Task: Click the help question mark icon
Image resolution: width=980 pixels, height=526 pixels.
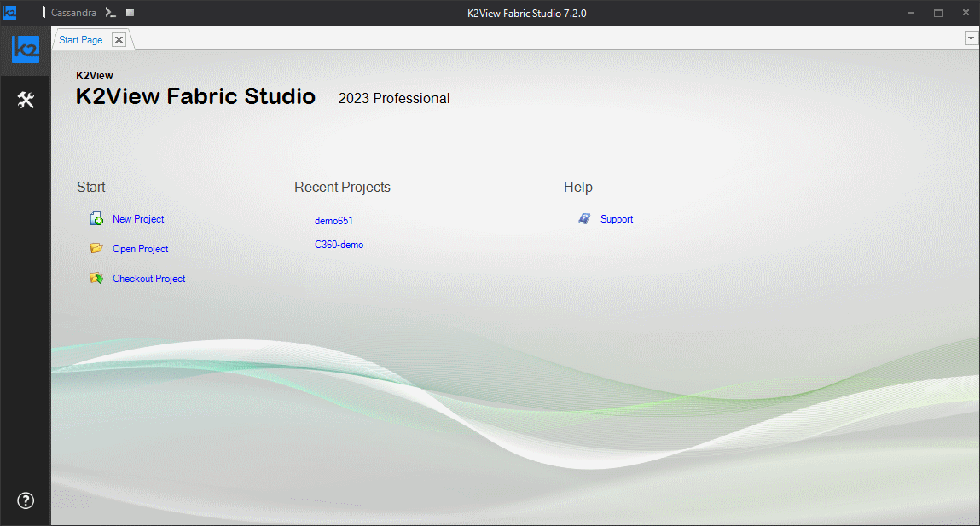Action: [26, 500]
